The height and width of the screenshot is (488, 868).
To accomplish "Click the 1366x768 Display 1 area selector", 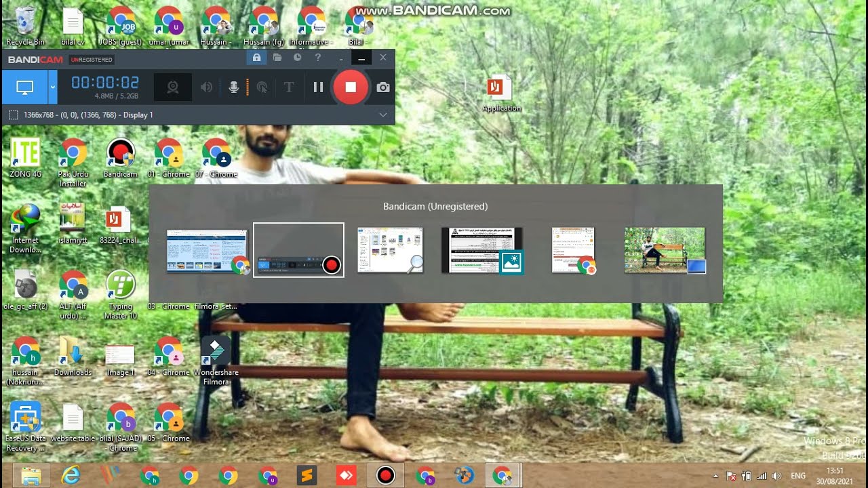I will point(81,115).
